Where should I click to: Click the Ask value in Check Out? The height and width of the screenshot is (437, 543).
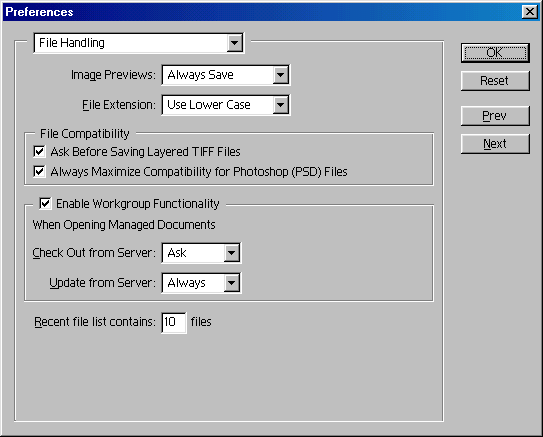click(x=177, y=253)
